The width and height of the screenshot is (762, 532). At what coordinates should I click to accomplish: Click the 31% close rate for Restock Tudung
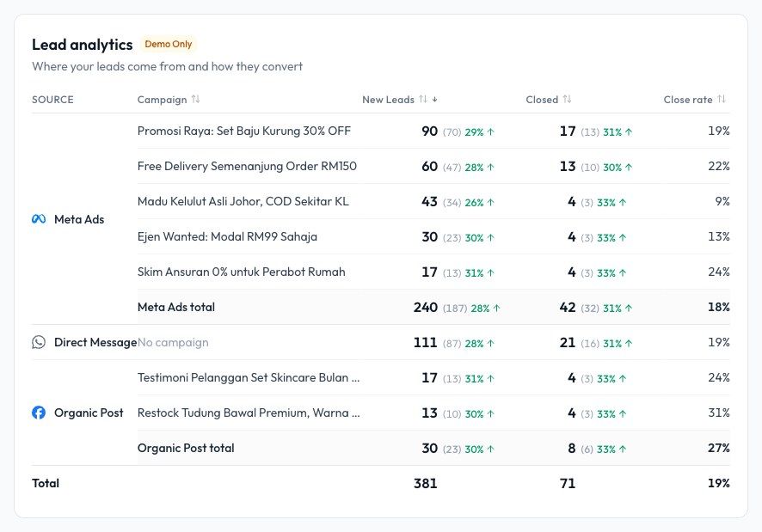(x=719, y=413)
